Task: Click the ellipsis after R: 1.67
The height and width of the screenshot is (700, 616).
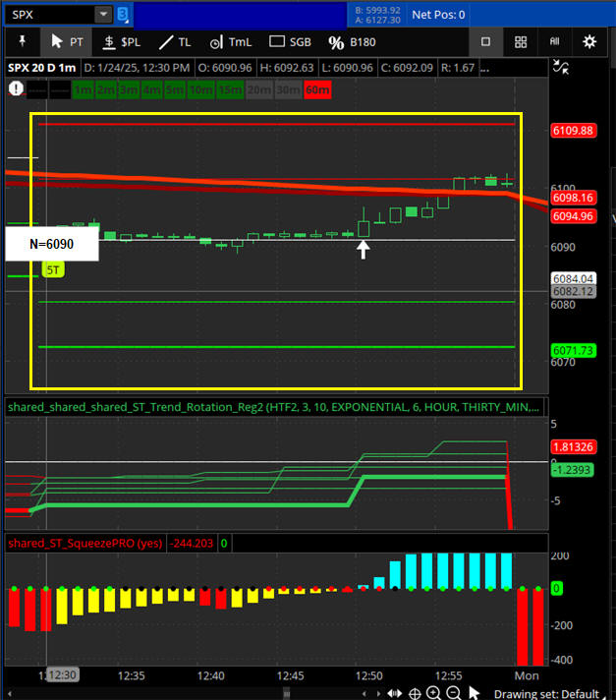Action: [485, 68]
